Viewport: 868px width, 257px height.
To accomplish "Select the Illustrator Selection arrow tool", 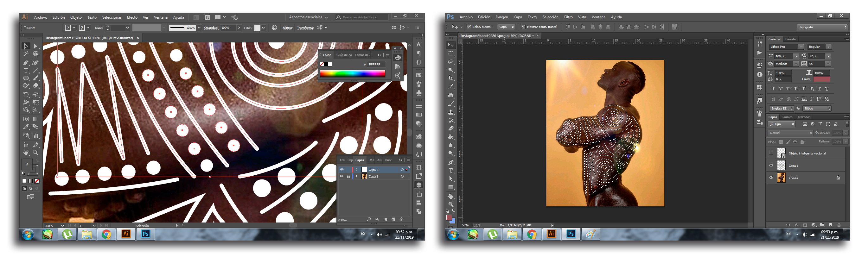I will (x=26, y=46).
